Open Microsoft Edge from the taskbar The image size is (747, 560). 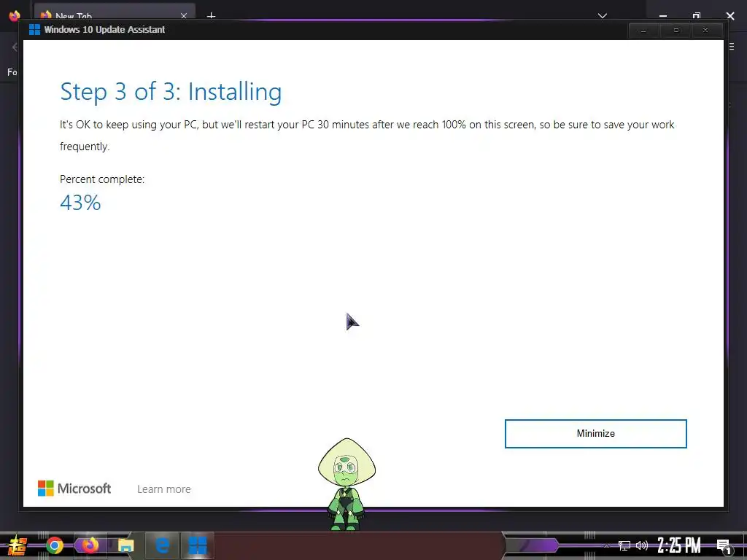click(162, 545)
